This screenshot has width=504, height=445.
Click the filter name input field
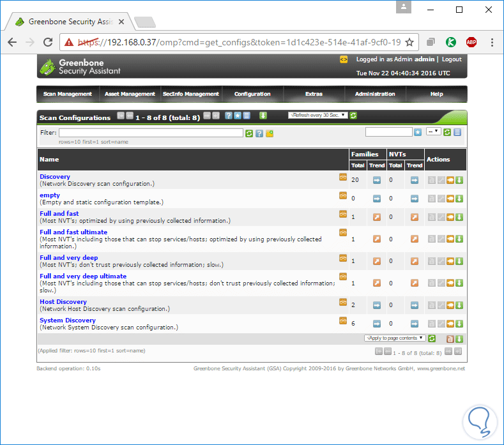click(x=388, y=132)
